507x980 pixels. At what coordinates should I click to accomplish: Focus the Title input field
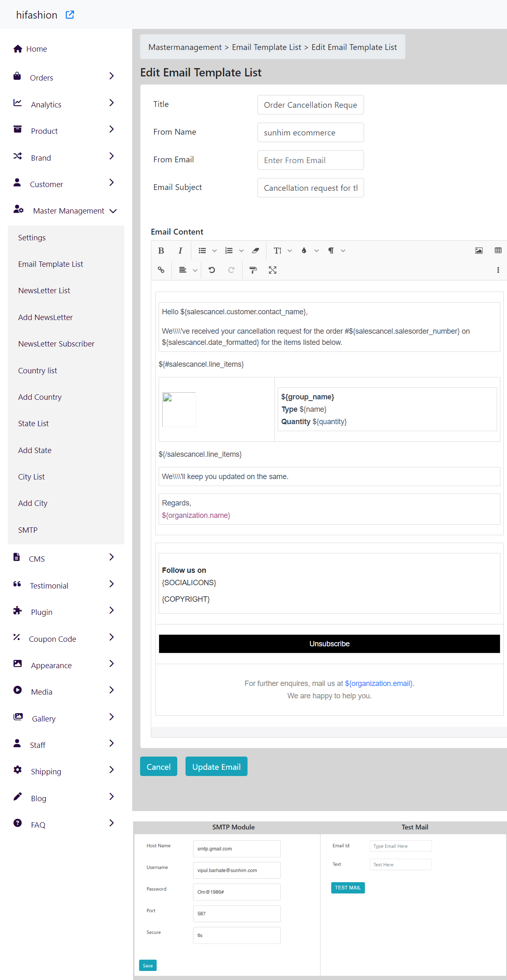[311, 105]
